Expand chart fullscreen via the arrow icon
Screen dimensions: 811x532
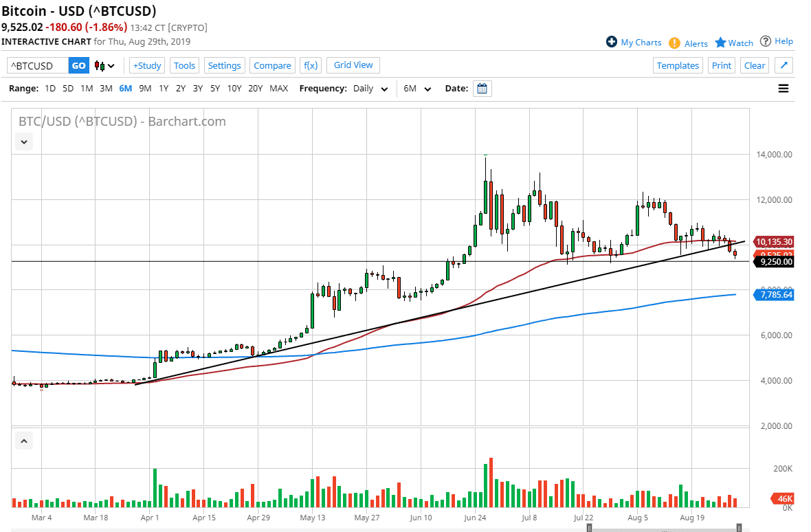coord(784,65)
